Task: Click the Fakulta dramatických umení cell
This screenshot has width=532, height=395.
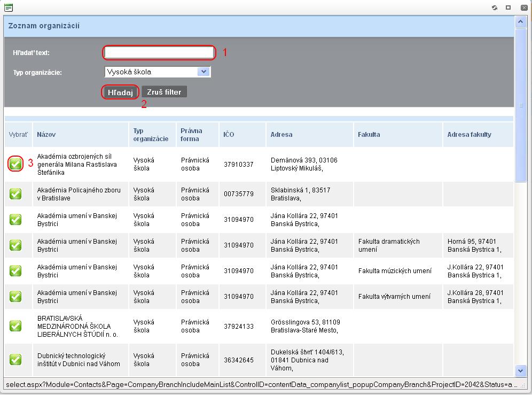Action: [x=389, y=245]
